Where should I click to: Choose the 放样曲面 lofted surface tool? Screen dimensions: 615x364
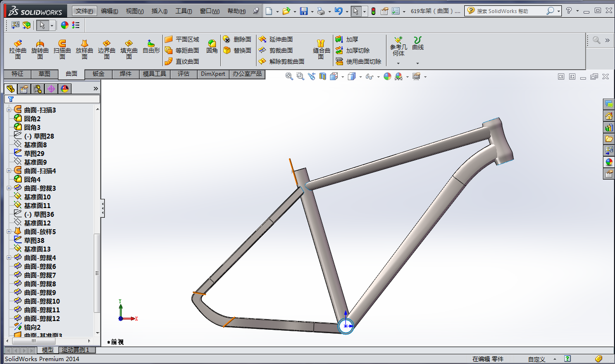(85, 49)
